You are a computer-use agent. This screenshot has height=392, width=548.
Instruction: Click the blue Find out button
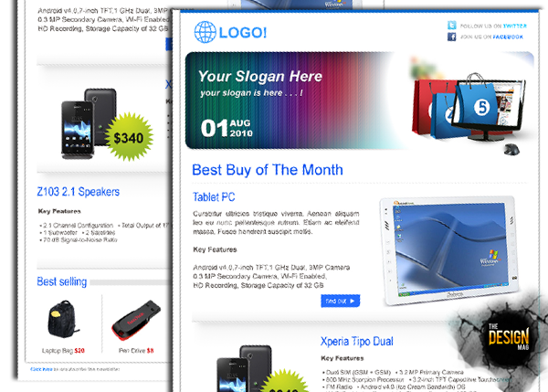(x=340, y=301)
